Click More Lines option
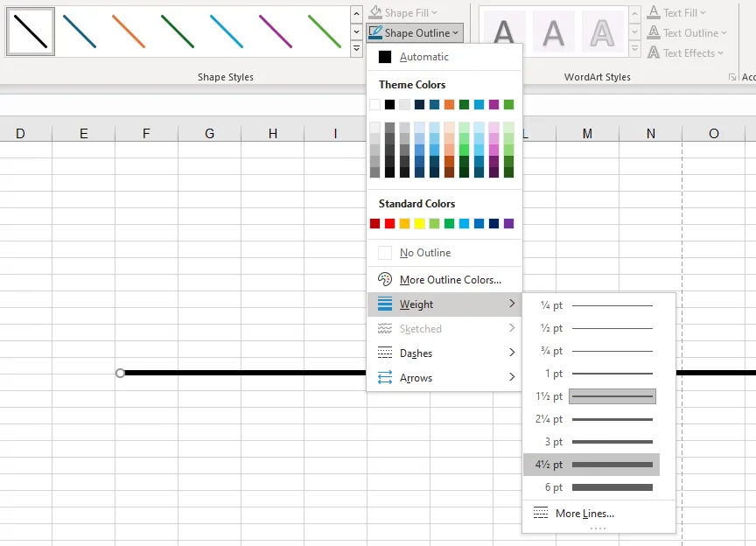The image size is (756, 546). click(584, 514)
